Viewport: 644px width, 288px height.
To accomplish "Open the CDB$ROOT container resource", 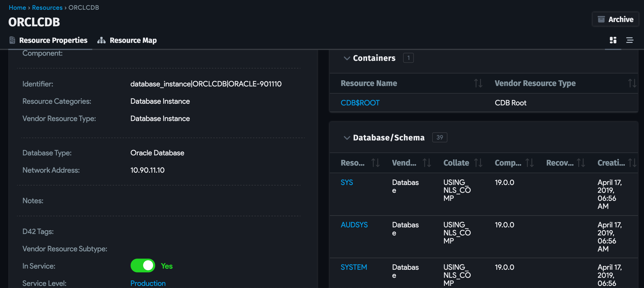I will pos(360,103).
